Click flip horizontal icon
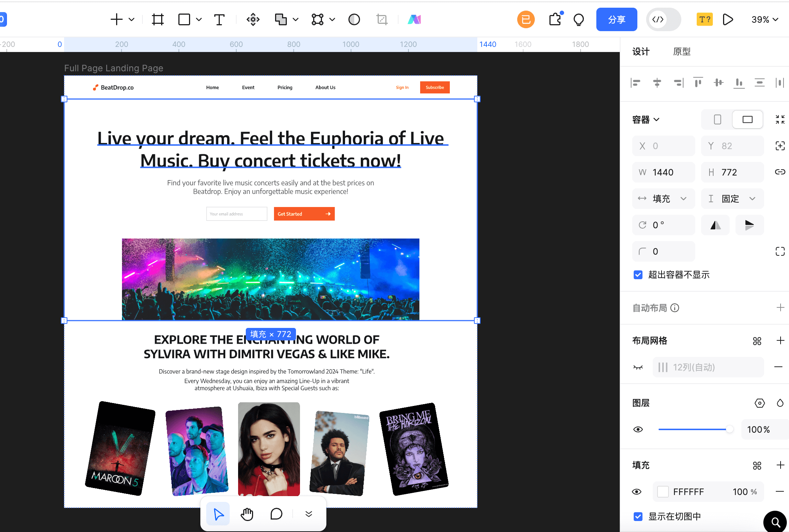This screenshot has width=789, height=532. pos(715,225)
